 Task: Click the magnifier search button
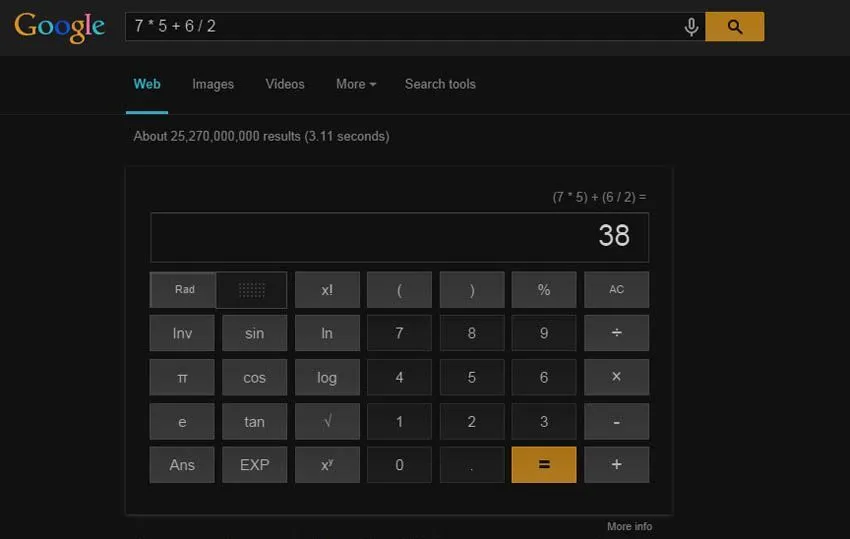tap(735, 27)
